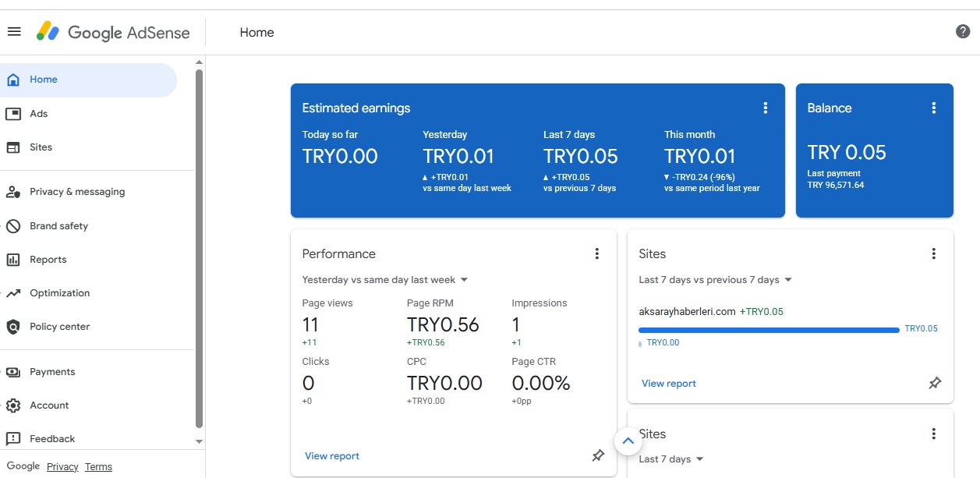Expand 'Last 7 days vs previous 7 days' dropdown
The width and height of the screenshot is (980, 478).
pyautogui.click(x=715, y=280)
